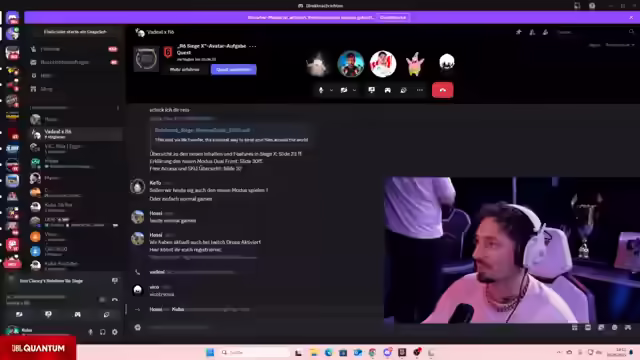Viewport: 640px width, 360px height.
Task: Show hidden icons arrow in system tray
Action: point(559,352)
